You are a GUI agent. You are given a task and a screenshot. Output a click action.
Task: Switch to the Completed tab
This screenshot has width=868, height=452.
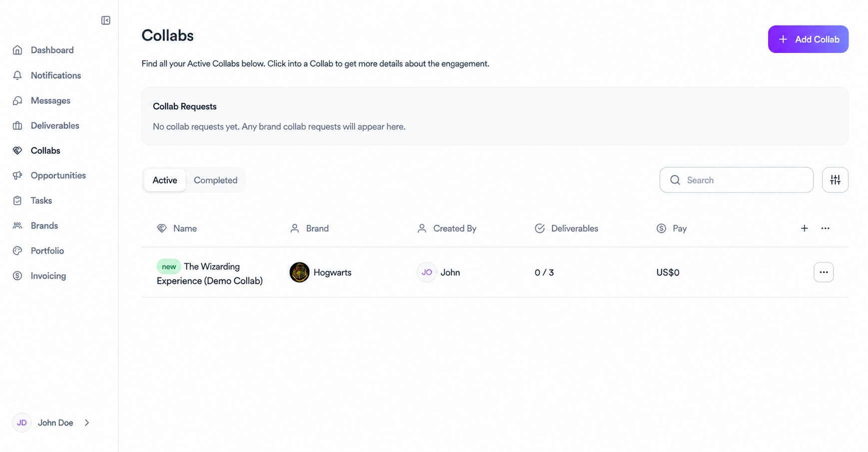(x=215, y=180)
